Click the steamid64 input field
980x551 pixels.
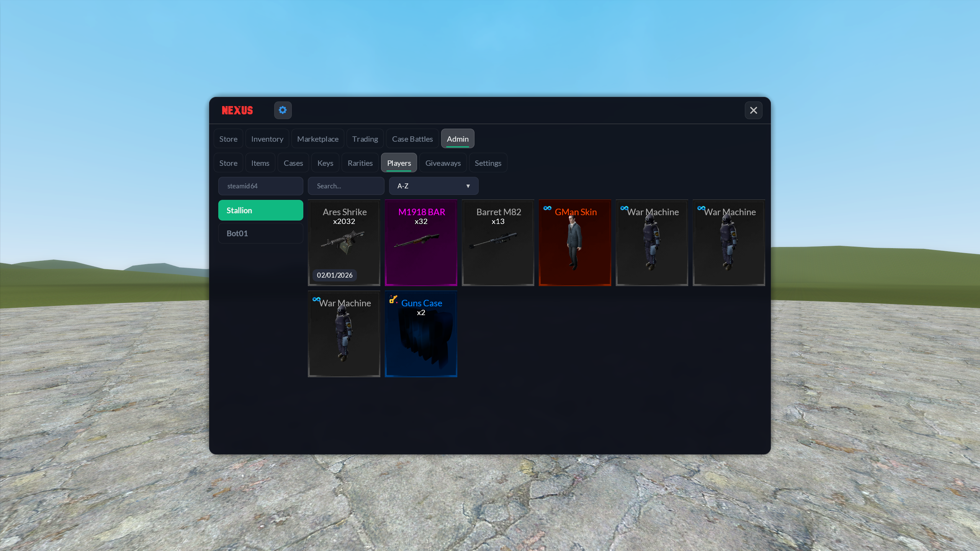point(260,186)
